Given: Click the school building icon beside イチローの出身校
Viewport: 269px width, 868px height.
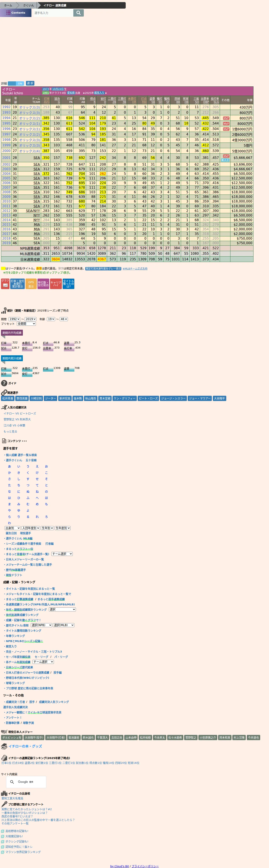Looking at the screenshot, I should pos(4,794).
